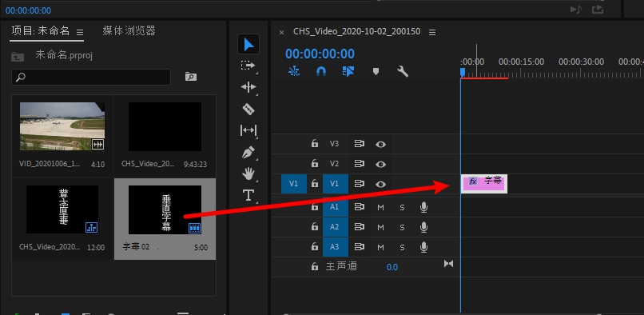The height and width of the screenshot is (315, 644).
Task: Add a marker with the marker icon
Action: coord(376,71)
